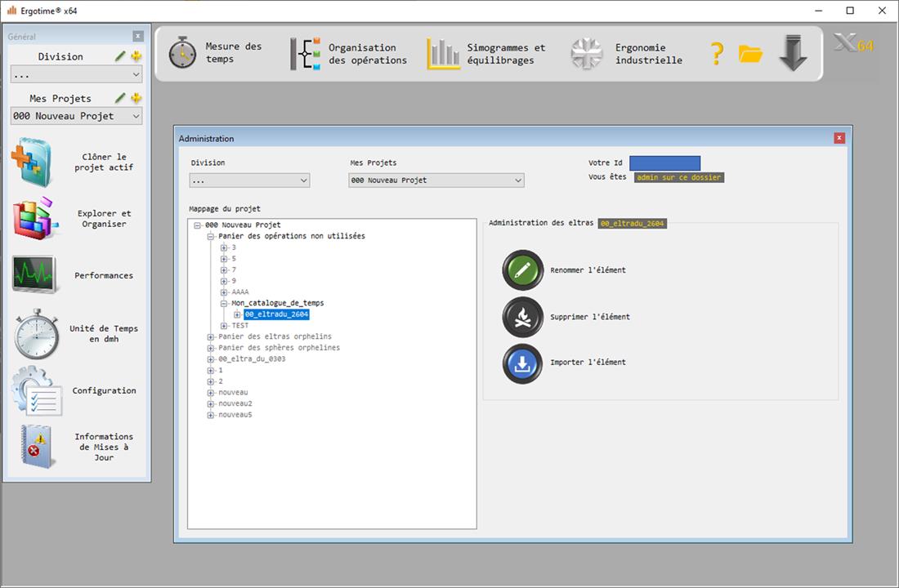Open Ergonomie industrielle icon
This screenshot has width=899, height=588.
pyautogui.click(x=587, y=54)
